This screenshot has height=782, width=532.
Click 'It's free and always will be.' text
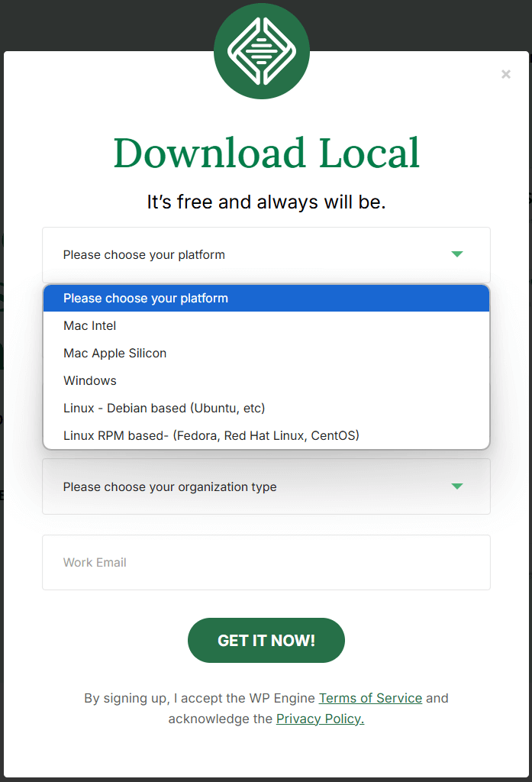(266, 202)
